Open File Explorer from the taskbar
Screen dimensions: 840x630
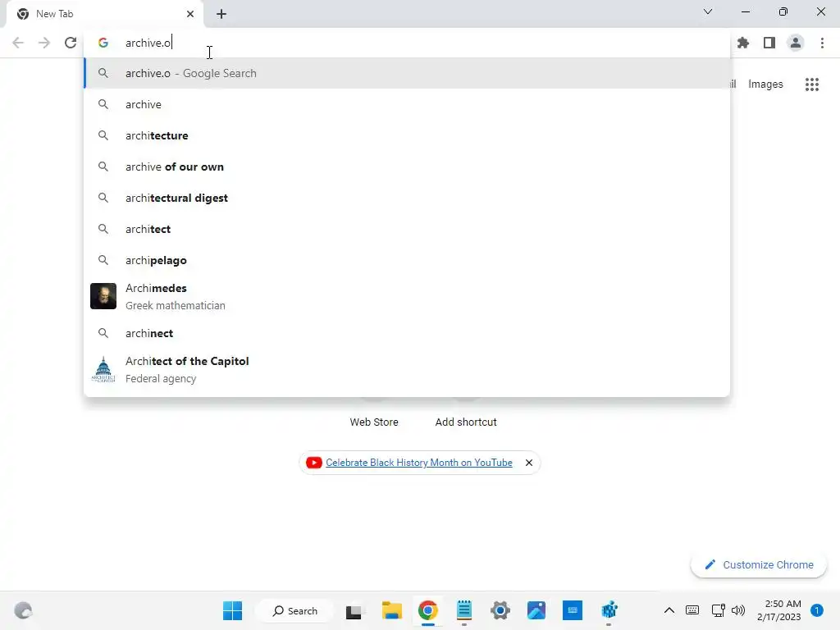click(391, 610)
